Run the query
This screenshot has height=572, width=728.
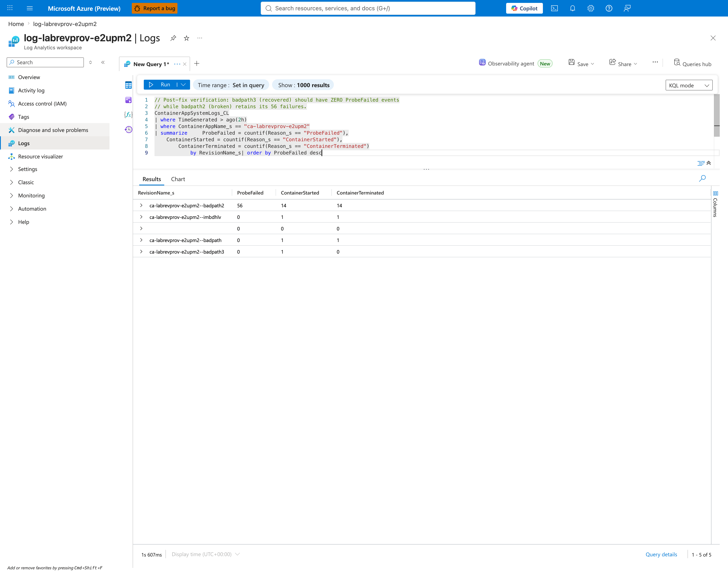(160, 85)
